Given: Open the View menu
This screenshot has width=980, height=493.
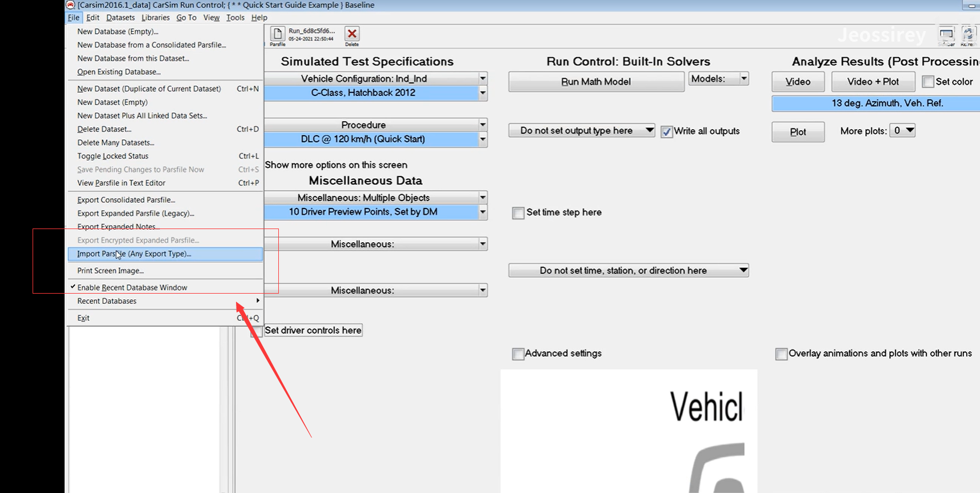Looking at the screenshot, I should tap(211, 18).
